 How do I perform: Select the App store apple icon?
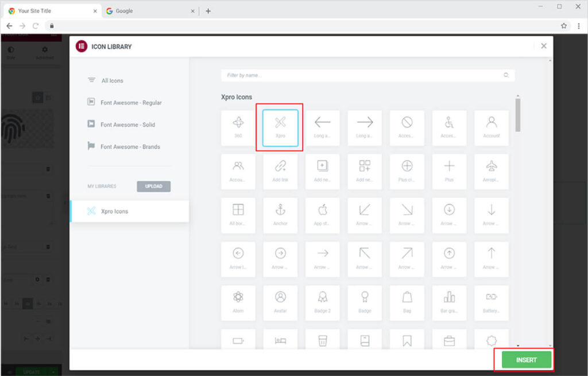(322, 215)
